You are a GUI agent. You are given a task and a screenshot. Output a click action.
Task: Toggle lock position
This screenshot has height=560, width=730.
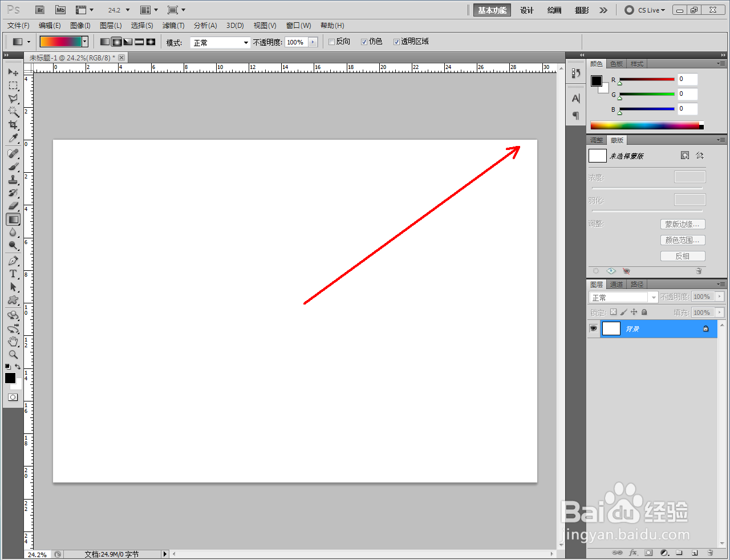tap(634, 312)
